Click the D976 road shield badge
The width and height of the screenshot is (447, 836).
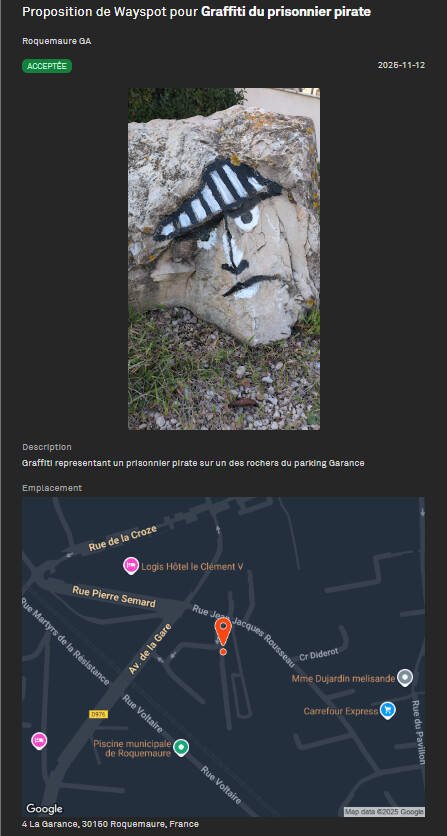(98, 714)
